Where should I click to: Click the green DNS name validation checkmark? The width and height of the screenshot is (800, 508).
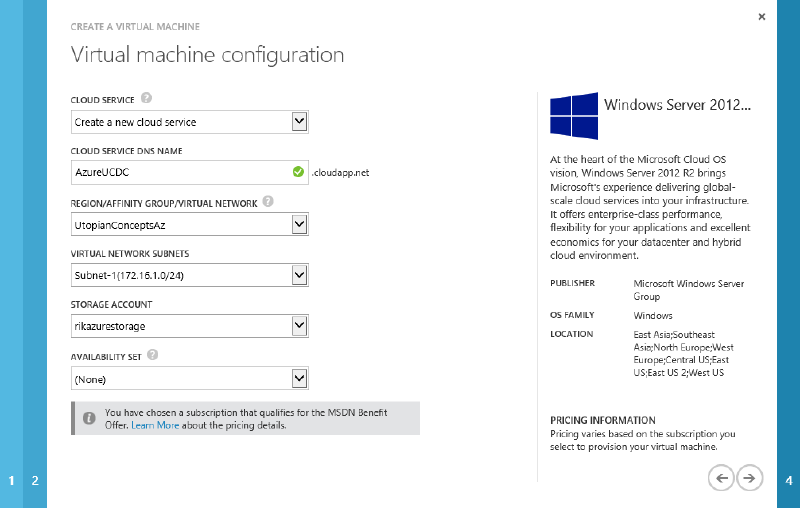click(x=298, y=172)
